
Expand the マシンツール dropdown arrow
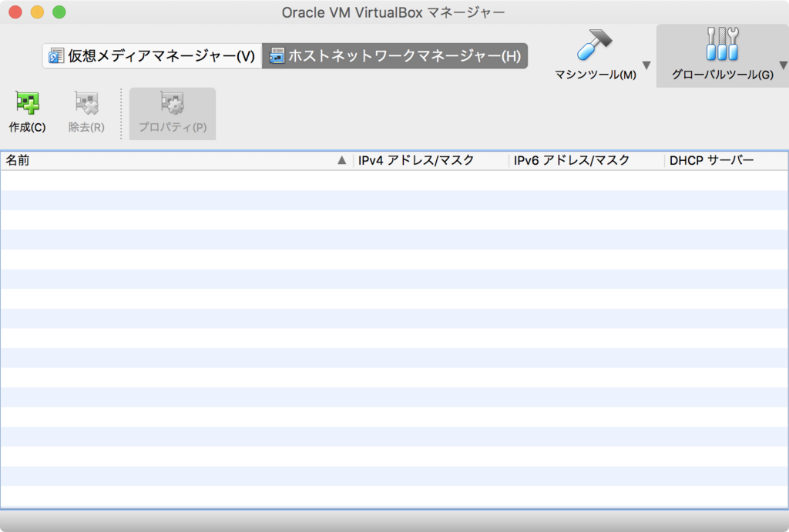[x=647, y=65]
